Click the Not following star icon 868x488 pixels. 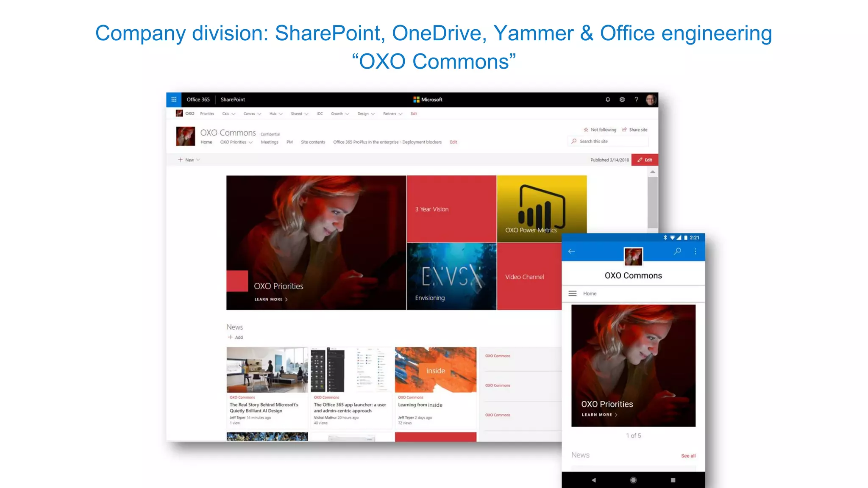click(x=586, y=130)
